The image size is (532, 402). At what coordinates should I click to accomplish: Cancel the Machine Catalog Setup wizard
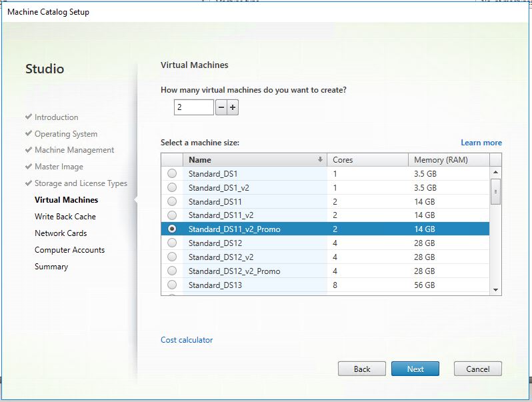pyautogui.click(x=477, y=369)
